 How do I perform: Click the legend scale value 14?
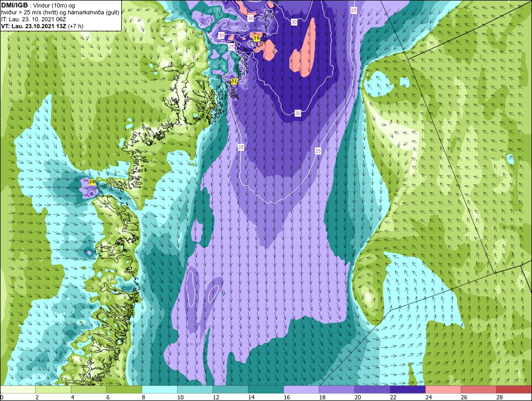pyautogui.click(x=252, y=397)
